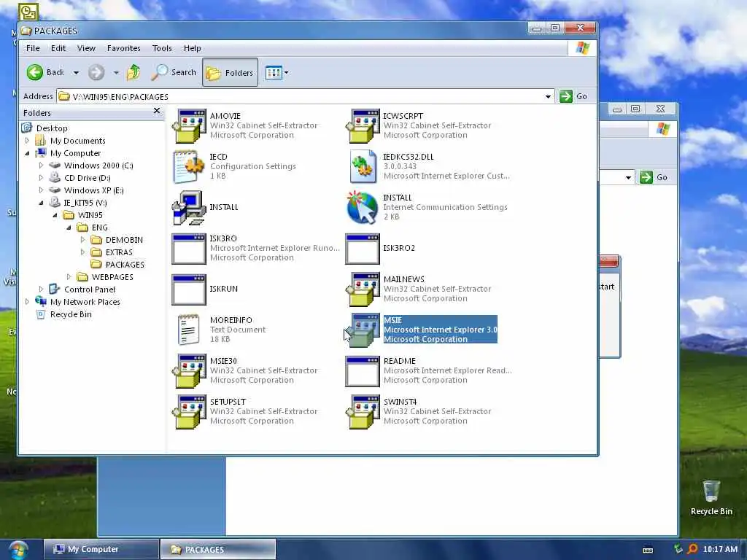Viewport: 747px width, 560px height.
Task: Open the Forward history dropdown arrow
Action: (116, 73)
